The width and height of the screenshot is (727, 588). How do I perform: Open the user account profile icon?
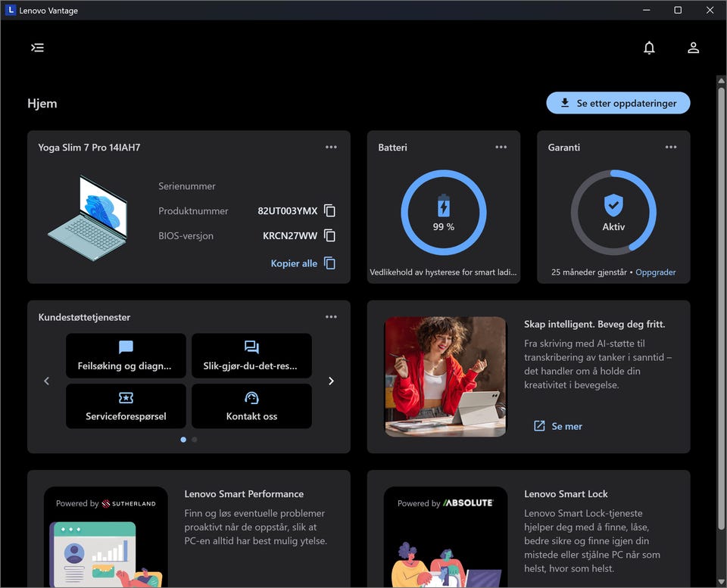click(693, 48)
